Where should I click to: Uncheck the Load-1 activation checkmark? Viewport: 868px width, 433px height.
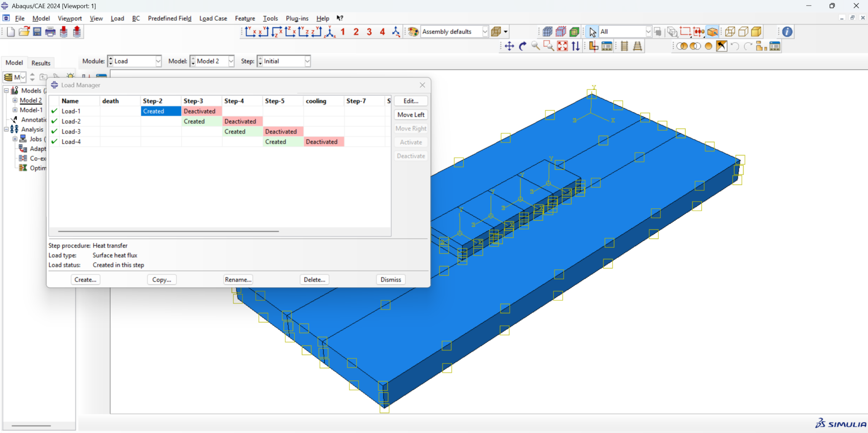(54, 111)
